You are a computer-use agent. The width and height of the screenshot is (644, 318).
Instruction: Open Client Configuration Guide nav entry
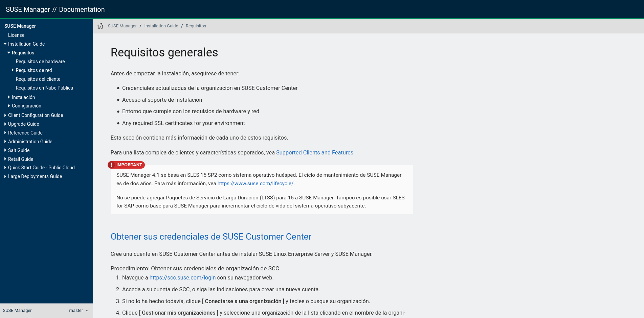[x=36, y=115]
